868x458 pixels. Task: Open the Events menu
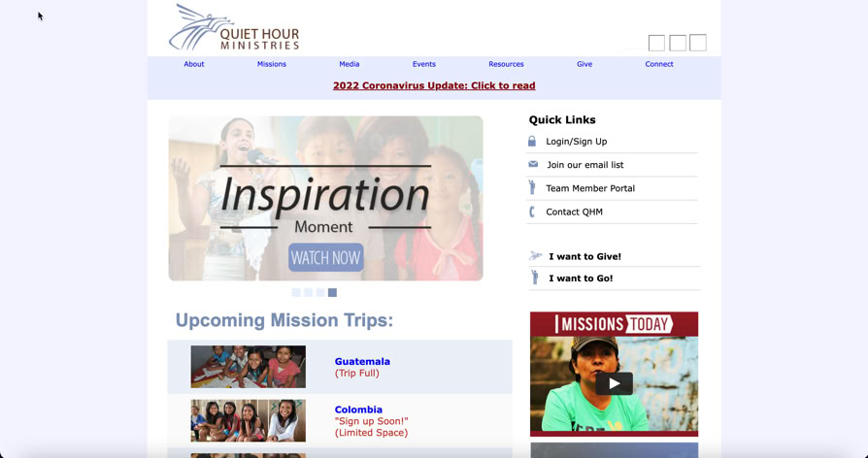click(x=424, y=64)
